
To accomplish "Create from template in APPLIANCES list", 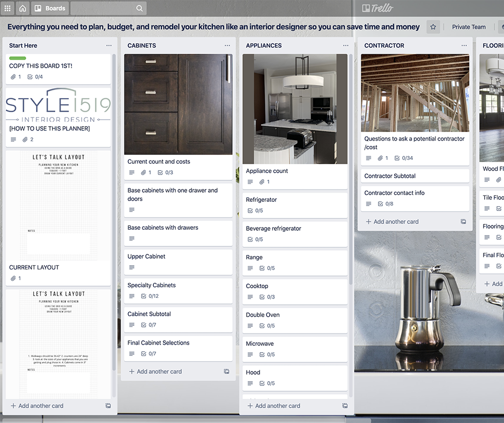I will coord(345,406).
